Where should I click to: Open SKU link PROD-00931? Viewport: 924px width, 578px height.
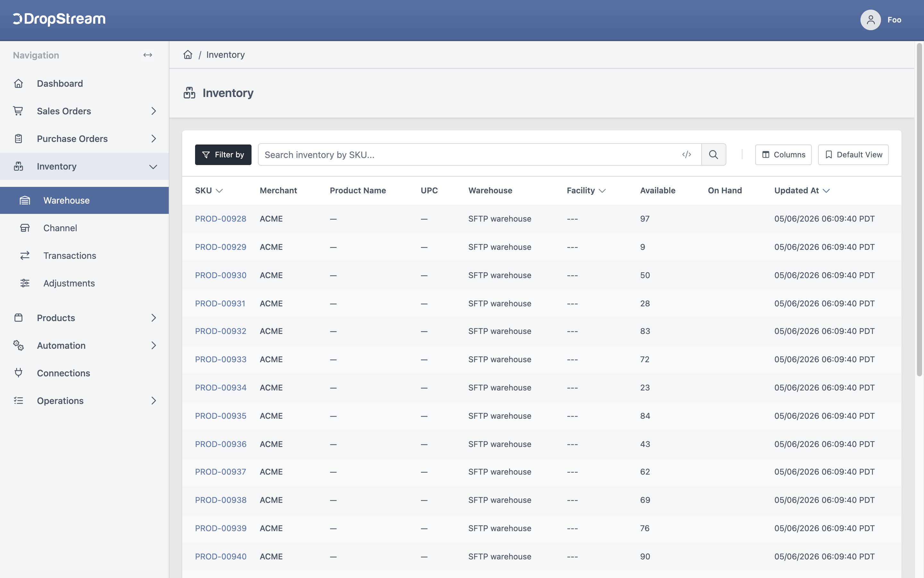click(x=220, y=303)
